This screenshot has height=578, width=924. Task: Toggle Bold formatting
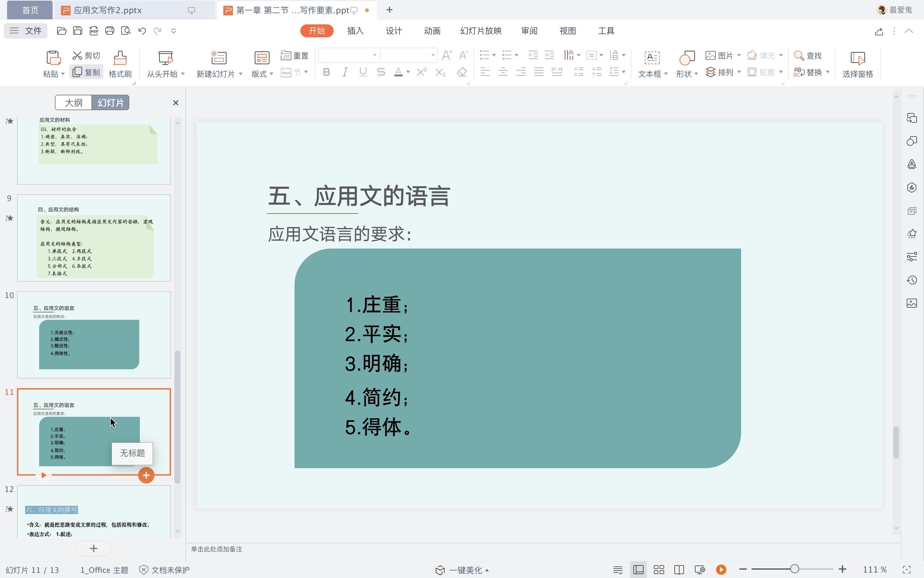[x=326, y=72]
